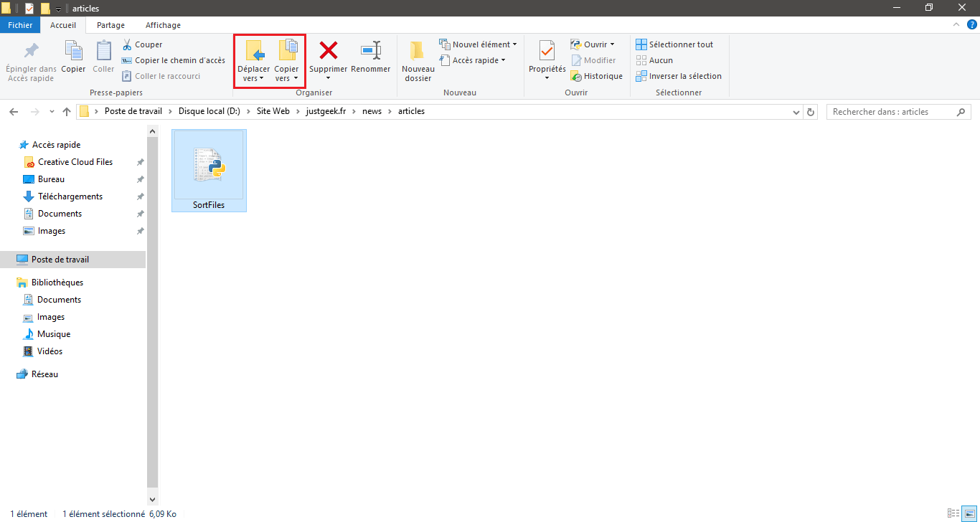This screenshot has height=522, width=980.
Task: Expand the Propriétés dropdown arrow
Action: coord(547,78)
